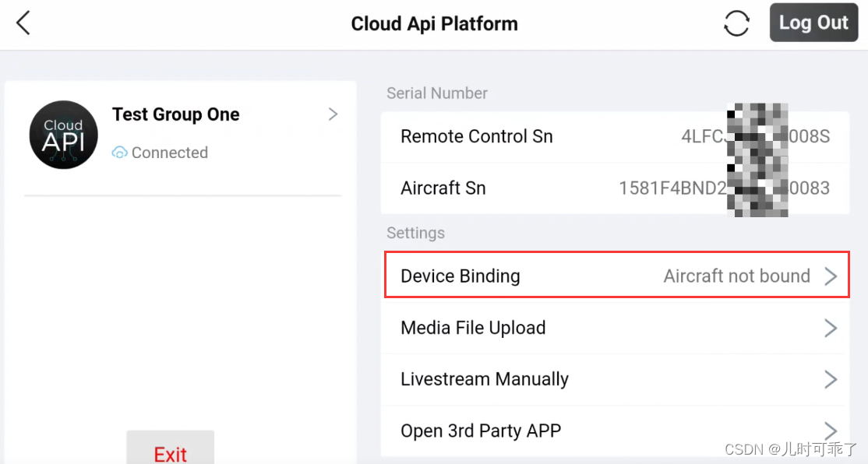Open Livestream Manually option
This screenshot has width=868, height=464.
click(485, 379)
